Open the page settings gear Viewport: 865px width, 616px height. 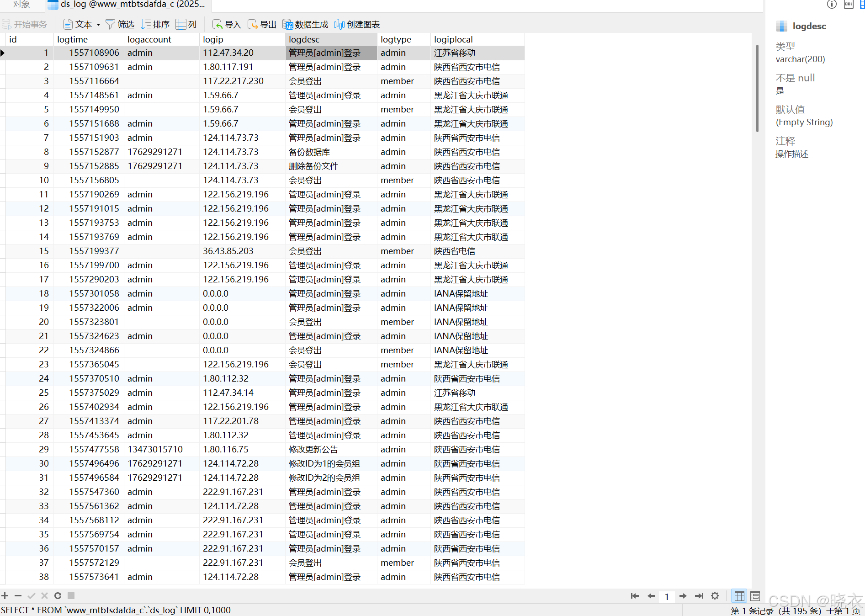pos(715,596)
